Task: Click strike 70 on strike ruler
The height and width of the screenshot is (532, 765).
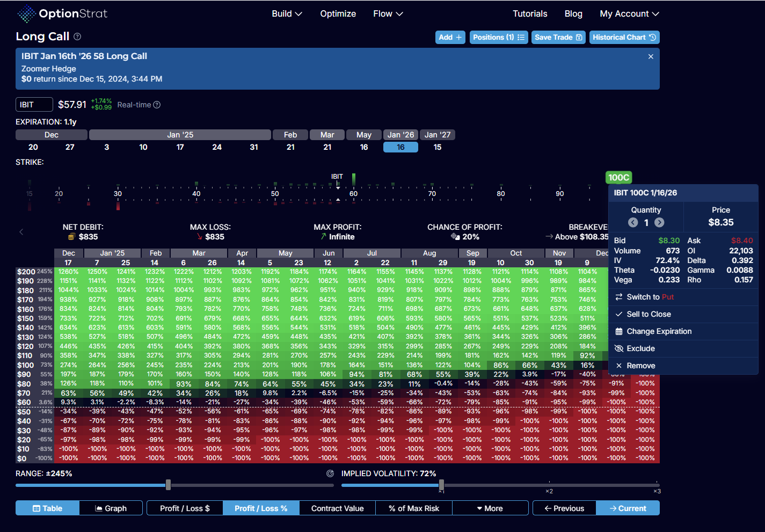Action: (432, 194)
